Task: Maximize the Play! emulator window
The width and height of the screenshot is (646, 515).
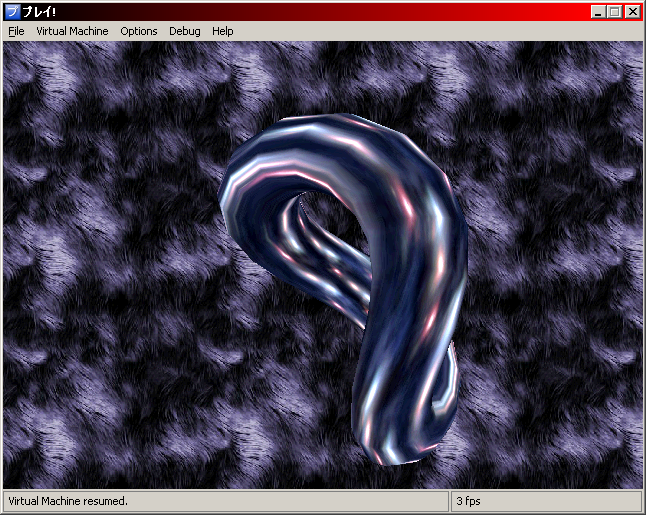Action: click(x=614, y=12)
